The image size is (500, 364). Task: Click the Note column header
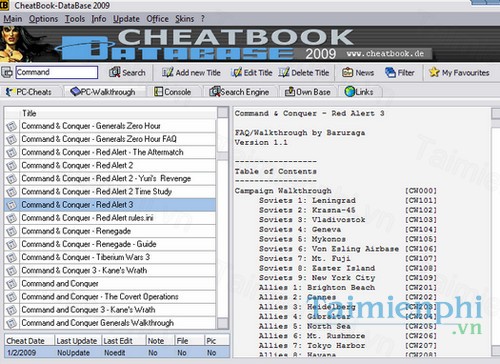click(160, 341)
